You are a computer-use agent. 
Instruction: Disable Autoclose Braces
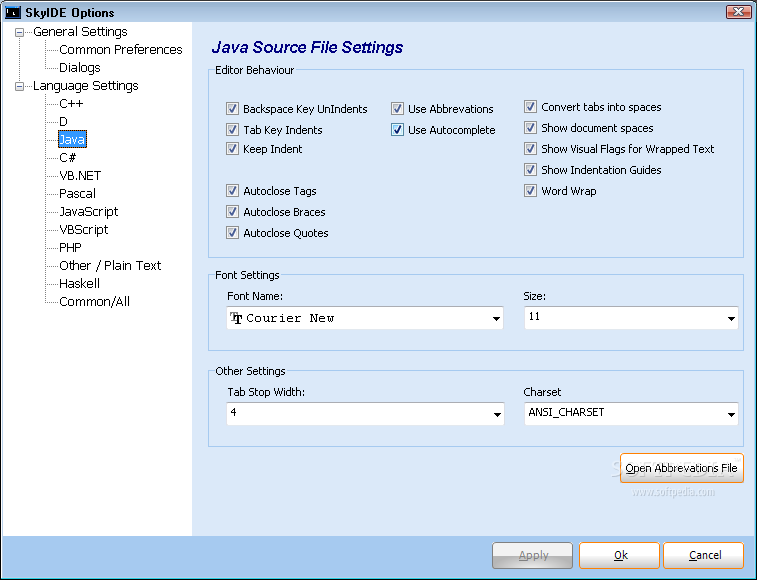click(232, 212)
